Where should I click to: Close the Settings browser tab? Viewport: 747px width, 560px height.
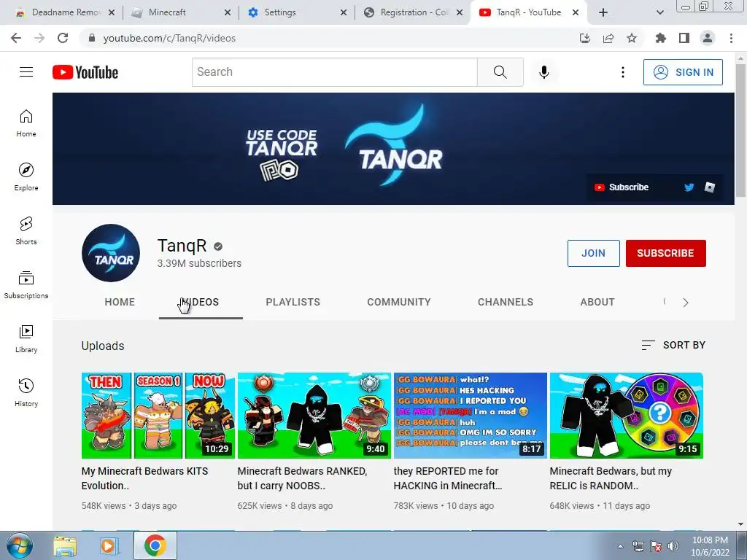[344, 12]
